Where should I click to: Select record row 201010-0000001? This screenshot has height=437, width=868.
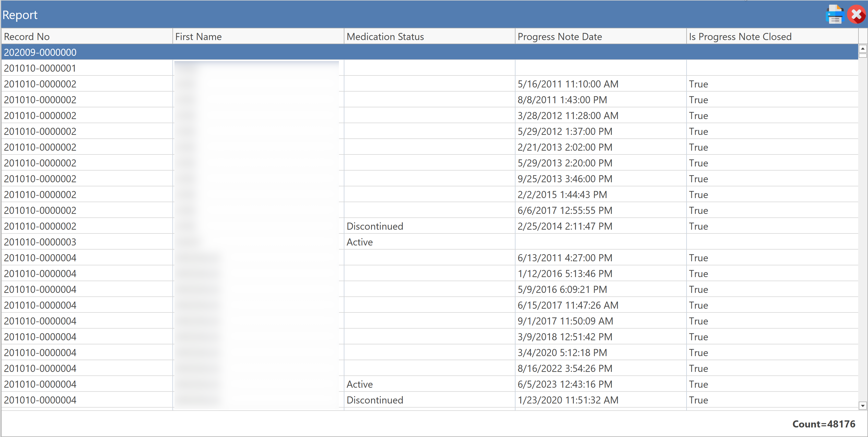40,68
